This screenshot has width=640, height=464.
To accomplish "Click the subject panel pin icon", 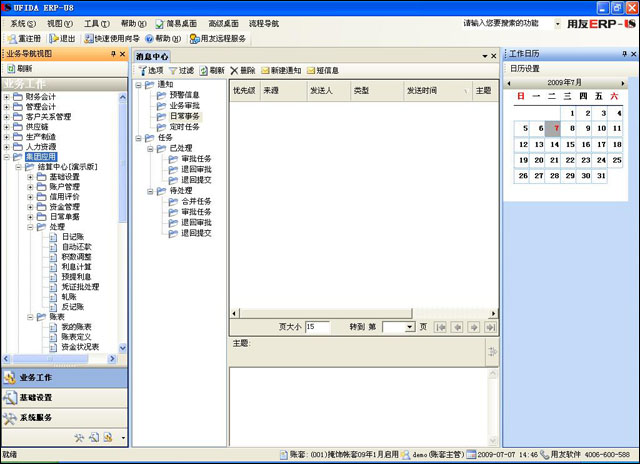I will [x=493, y=351].
